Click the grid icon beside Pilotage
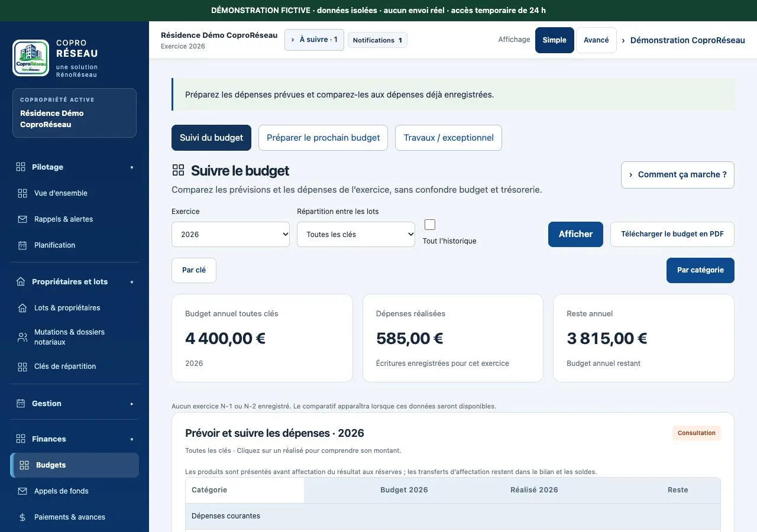This screenshot has height=532, width=757. (21, 167)
